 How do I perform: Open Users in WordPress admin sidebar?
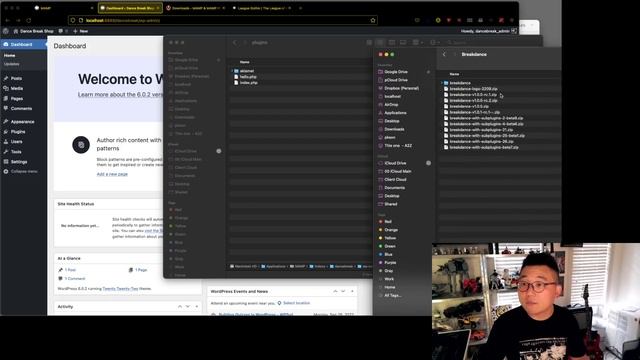[17, 142]
